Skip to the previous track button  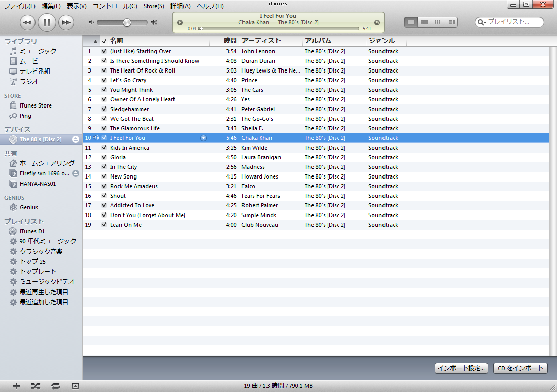[x=27, y=22]
